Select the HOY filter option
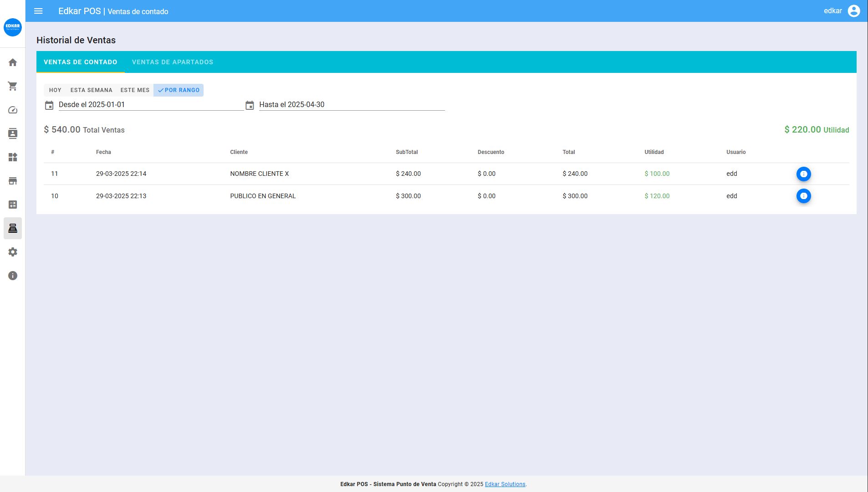Screen dimensions: 868x492 [x=55, y=90]
